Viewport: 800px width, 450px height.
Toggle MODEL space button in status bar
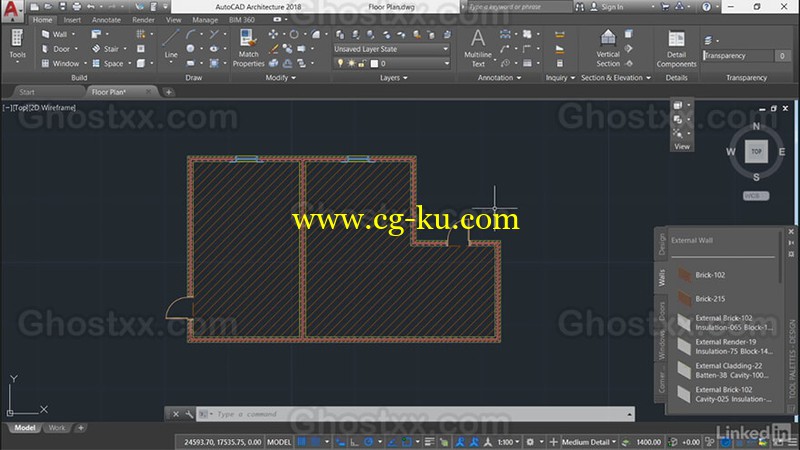pyautogui.click(x=279, y=442)
